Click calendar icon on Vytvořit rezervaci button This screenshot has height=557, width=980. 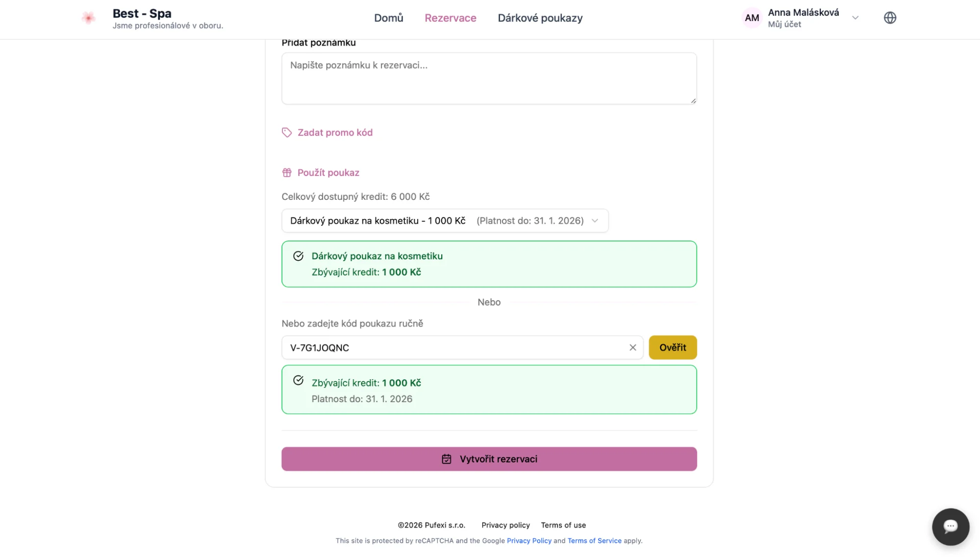click(x=446, y=459)
